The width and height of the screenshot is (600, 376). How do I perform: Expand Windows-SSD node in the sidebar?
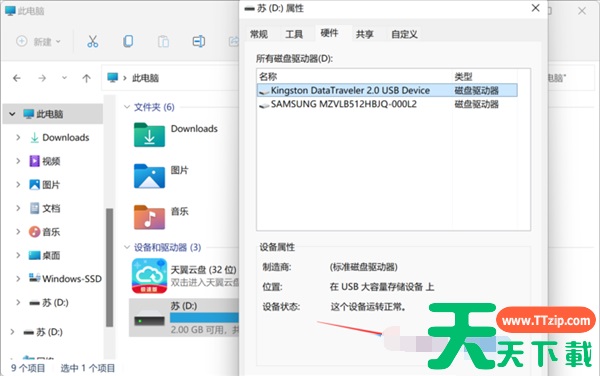(18, 279)
